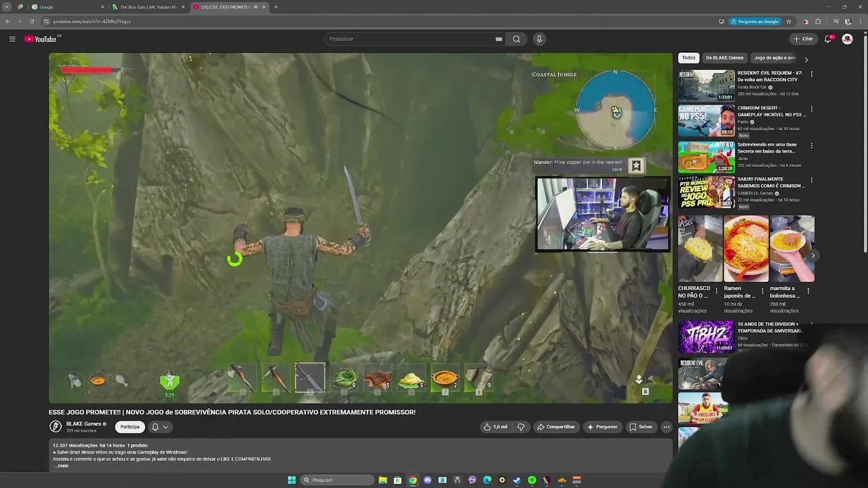Open the CHURRASCO NO PÃO short
Screen dimensions: 868x488
tap(700, 248)
